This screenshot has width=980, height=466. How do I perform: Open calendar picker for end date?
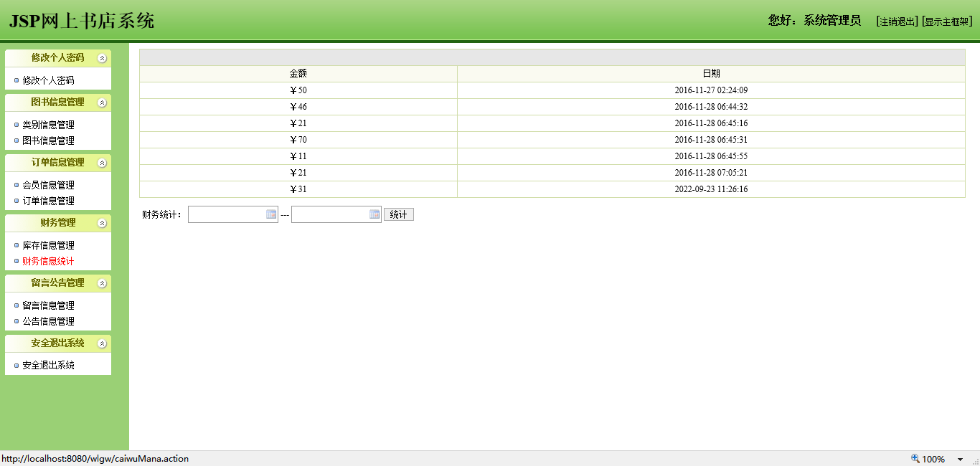pyautogui.click(x=374, y=214)
